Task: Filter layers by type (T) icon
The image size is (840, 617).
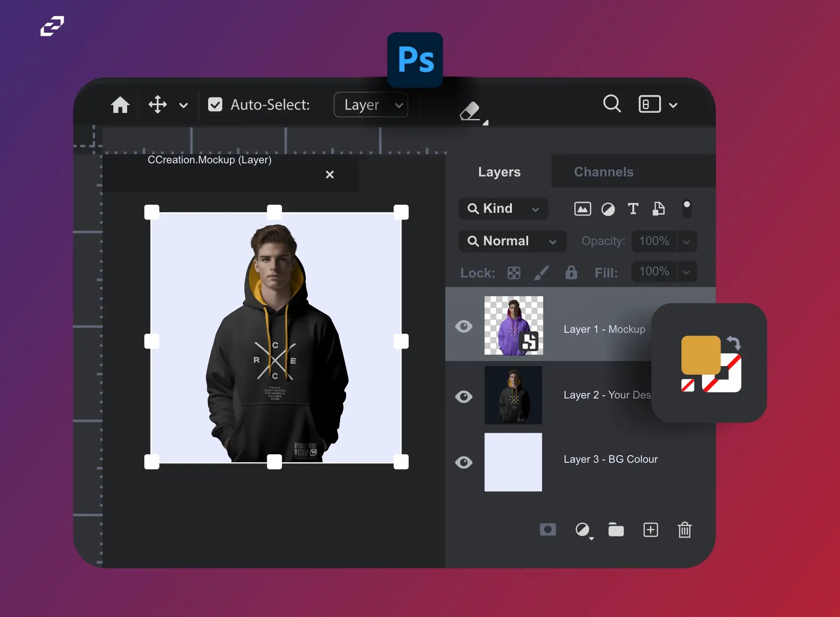Action: tap(633, 209)
